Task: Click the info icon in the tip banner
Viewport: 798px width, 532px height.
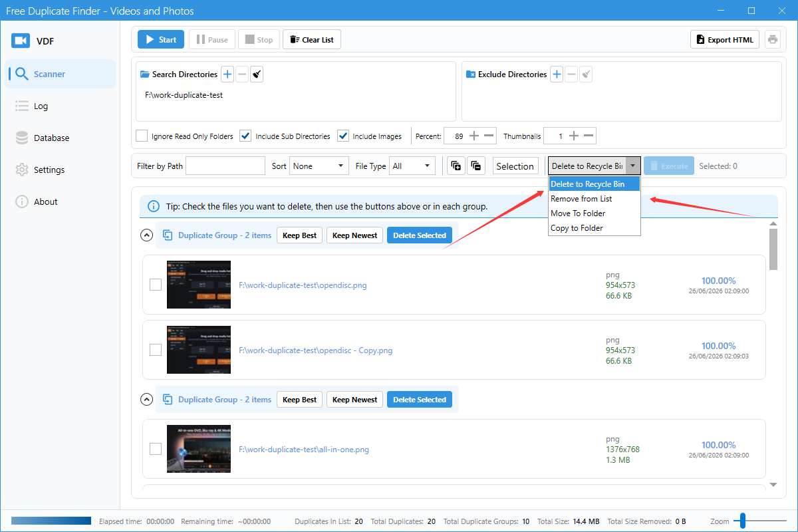Action: pyautogui.click(x=154, y=206)
